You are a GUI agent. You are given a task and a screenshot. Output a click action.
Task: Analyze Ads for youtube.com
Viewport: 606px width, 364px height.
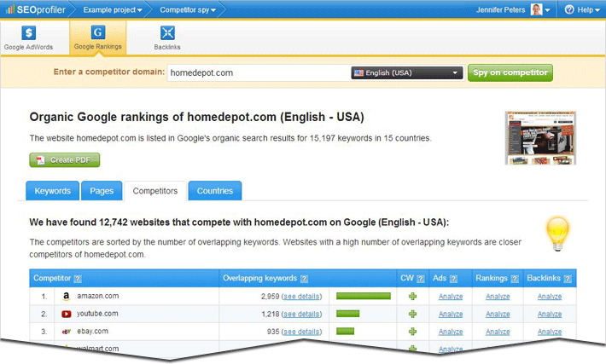[451, 315]
